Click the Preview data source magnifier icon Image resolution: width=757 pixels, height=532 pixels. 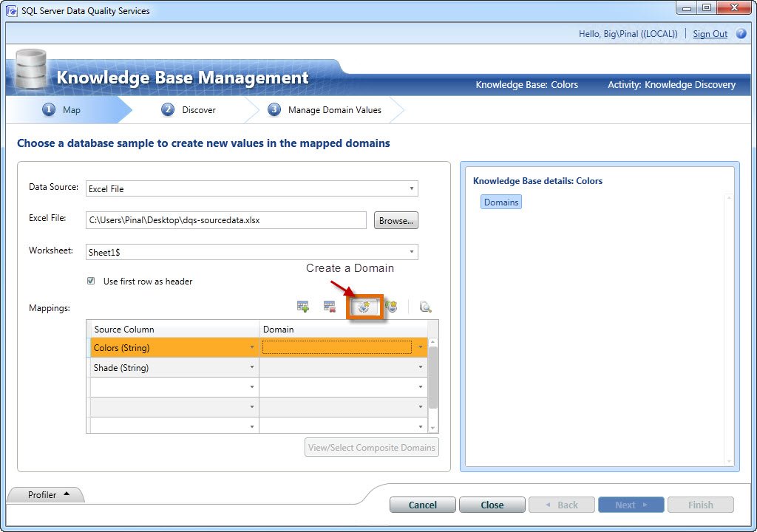coord(425,307)
